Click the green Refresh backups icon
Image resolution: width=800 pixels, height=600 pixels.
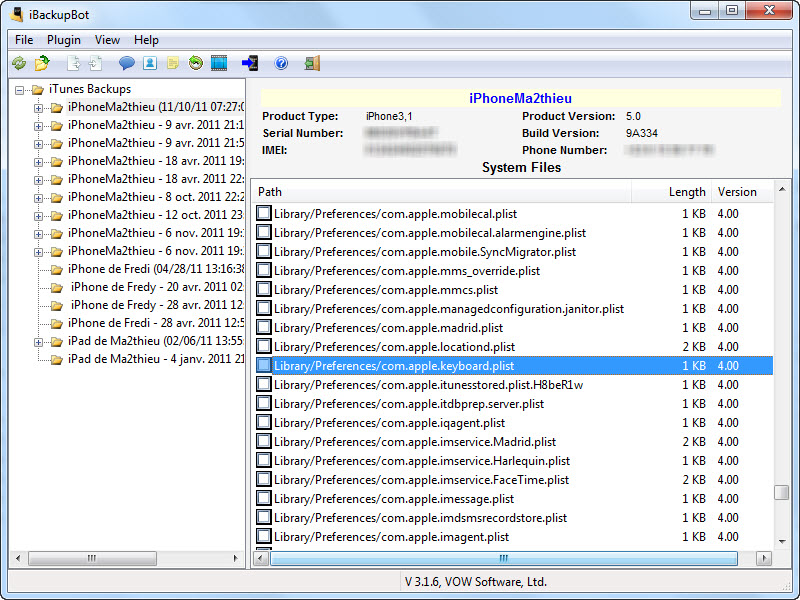tap(19, 63)
